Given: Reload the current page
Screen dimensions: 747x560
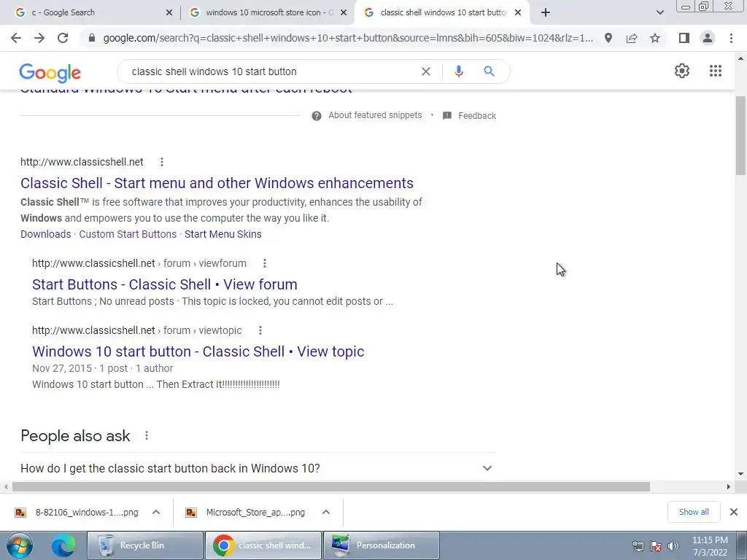Looking at the screenshot, I should click(x=63, y=38).
